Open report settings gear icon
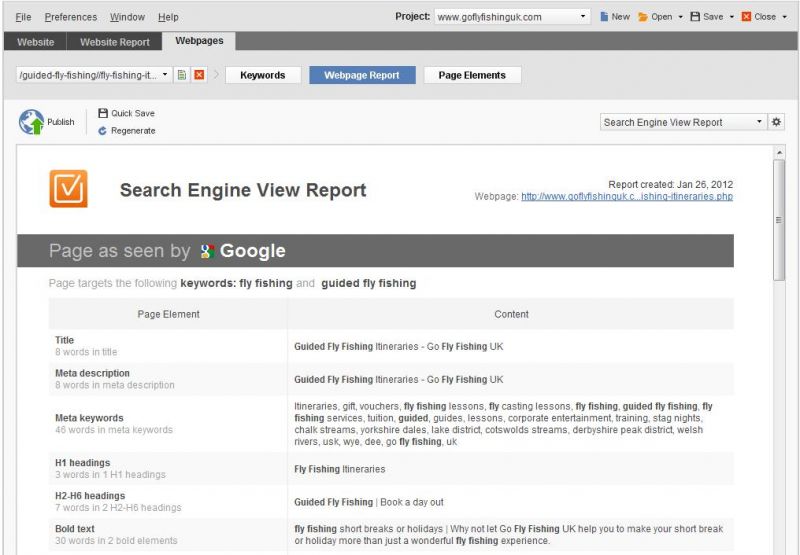Screen dimensions: 800x555 tap(776, 122)
